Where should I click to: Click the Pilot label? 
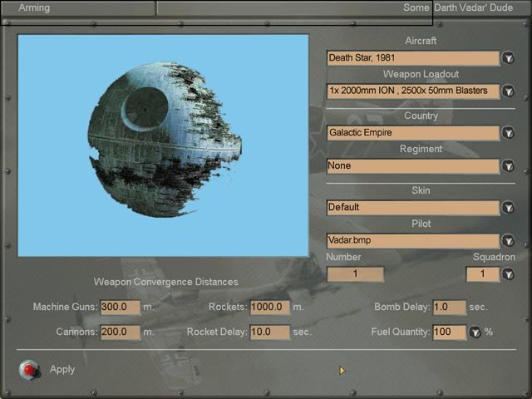pyautogui.click(x=421, y=224)
